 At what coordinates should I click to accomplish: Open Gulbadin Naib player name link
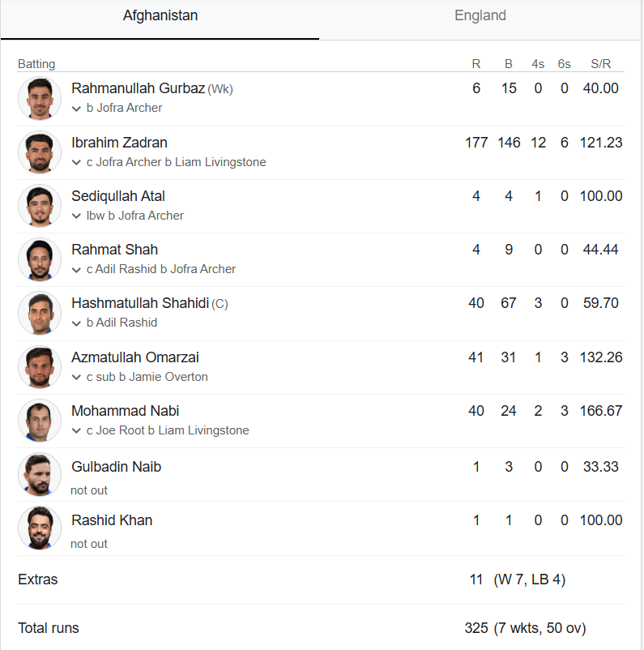116,467
